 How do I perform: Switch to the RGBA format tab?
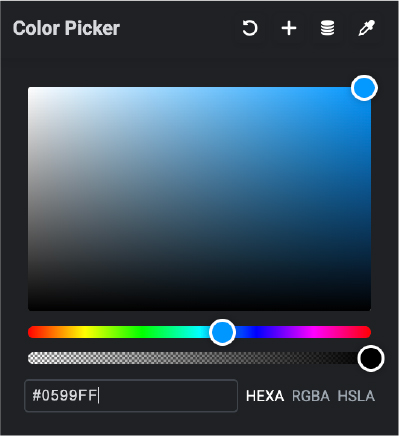coord(311,396)
